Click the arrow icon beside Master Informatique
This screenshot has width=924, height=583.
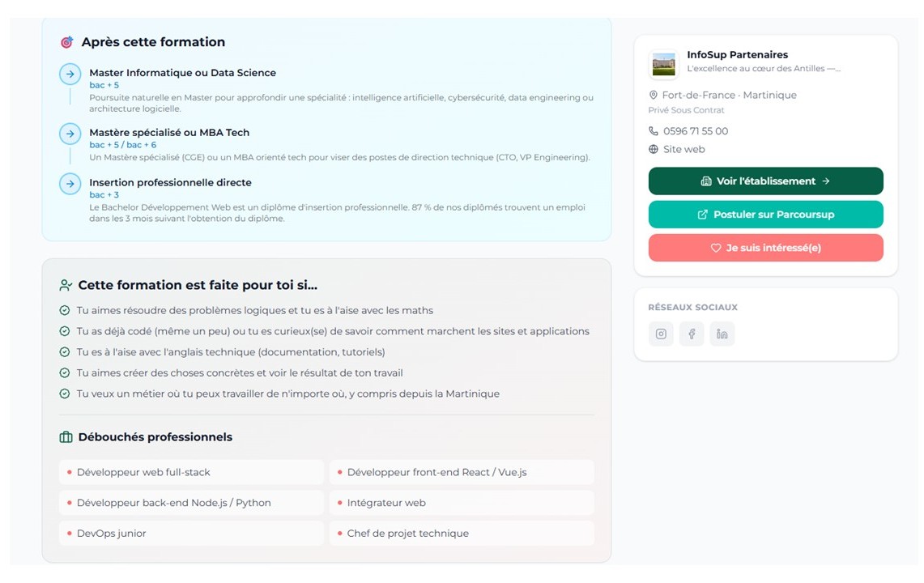(x=70, y=74)
